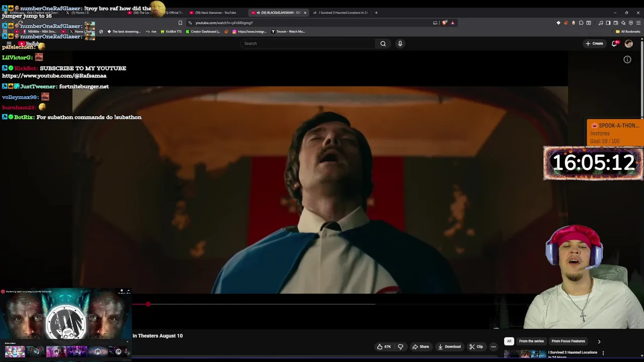Open options for I Survived 3 Haunted Locations
Screen dimensions: 644x362
tap(603, 353)
